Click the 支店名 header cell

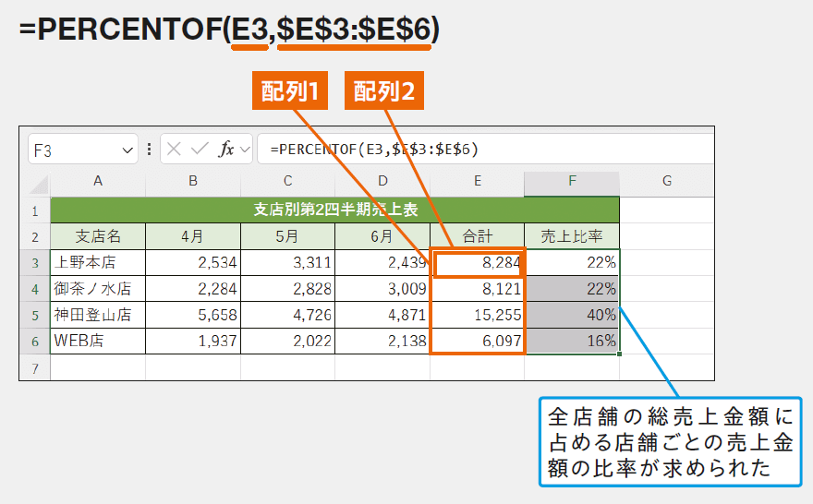[98, 236]
